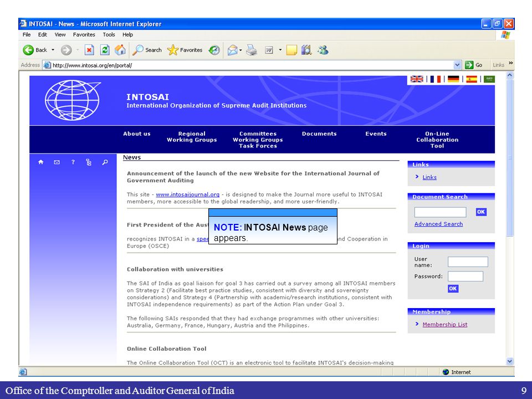Image resolution: width=532 pixels, height=399 pixels.
Task: Open Committees Working Groups Task Forces
Action: [258, 140]
